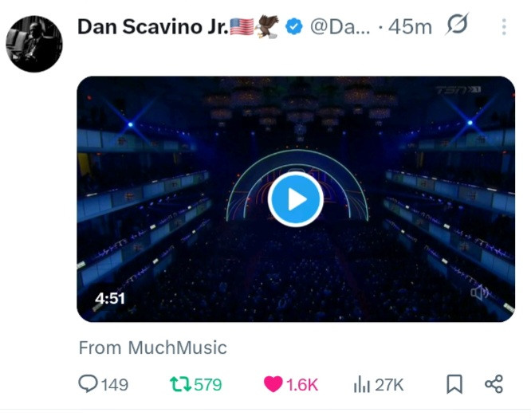Click the 27K views count
531x420 pixels.
click(389, 385)
